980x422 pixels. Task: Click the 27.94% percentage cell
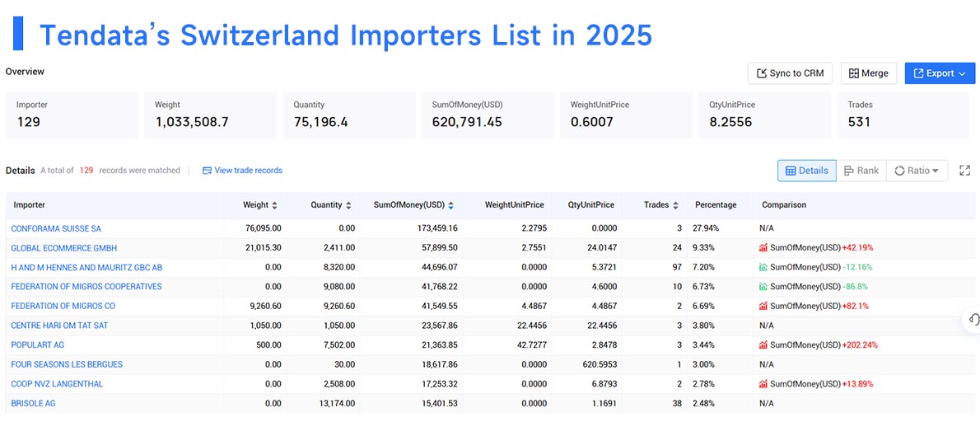click(x=706, y=228)
